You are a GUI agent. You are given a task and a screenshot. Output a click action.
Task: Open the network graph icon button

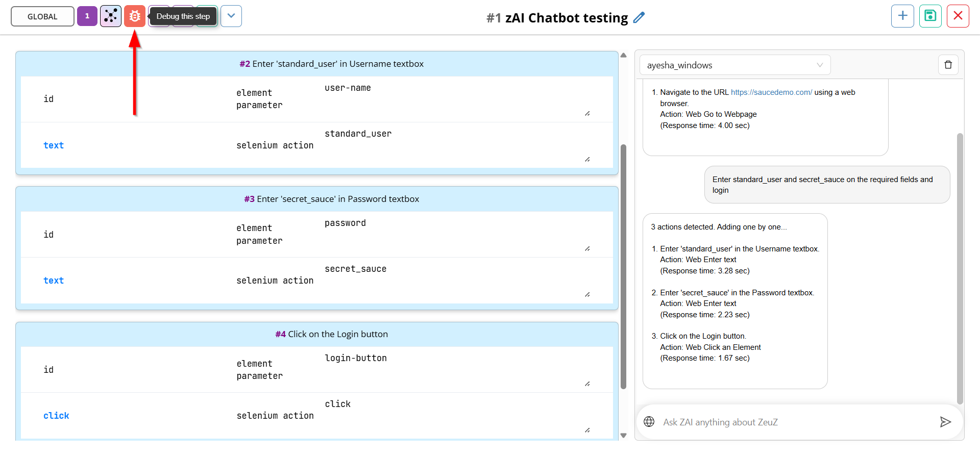tap(111, 16)
